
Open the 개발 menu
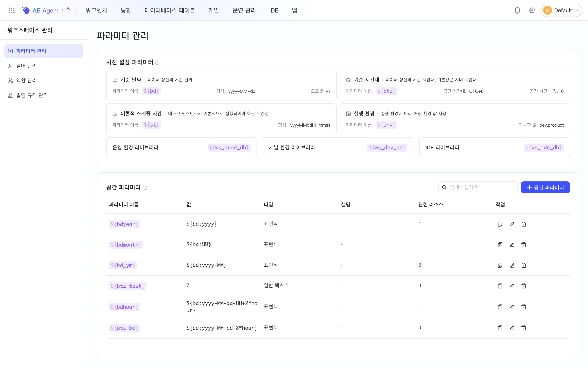214,10
